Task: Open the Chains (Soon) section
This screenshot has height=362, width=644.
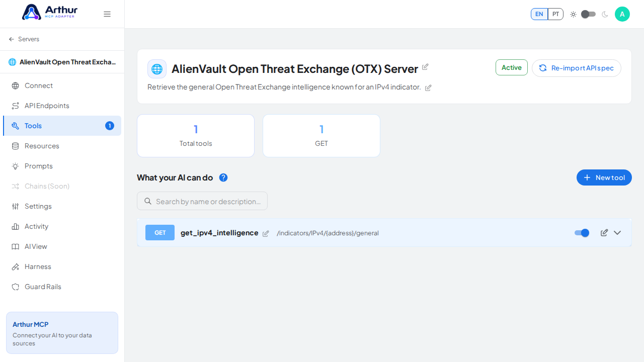Action: click(x=62, y=186)
